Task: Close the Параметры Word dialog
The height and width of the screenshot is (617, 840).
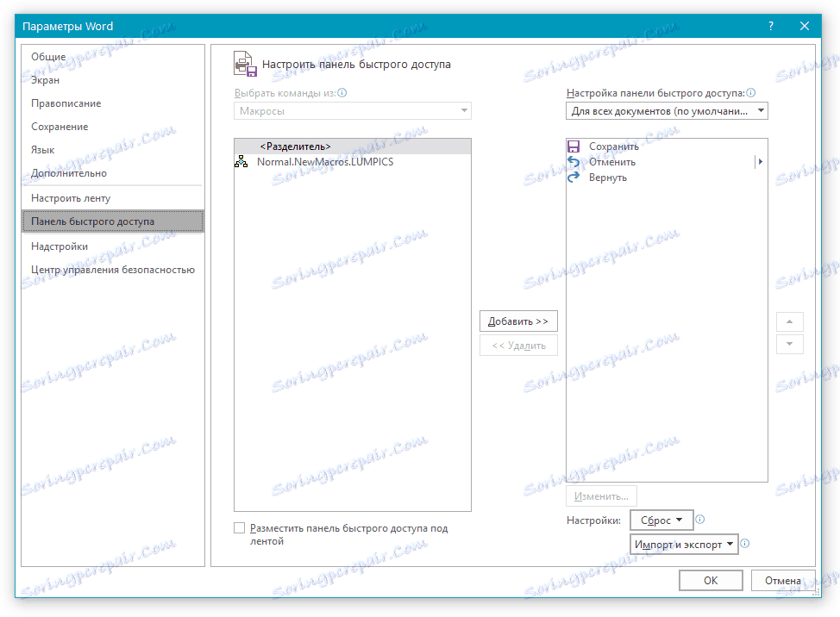Action: pos(804,26)
